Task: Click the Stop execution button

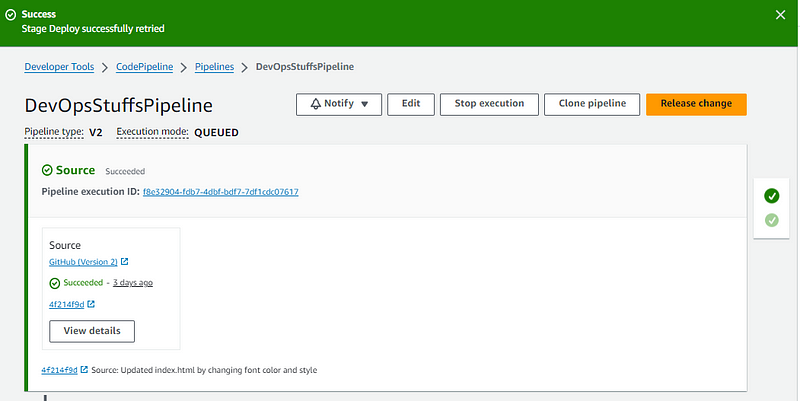Action: [489, 104]
